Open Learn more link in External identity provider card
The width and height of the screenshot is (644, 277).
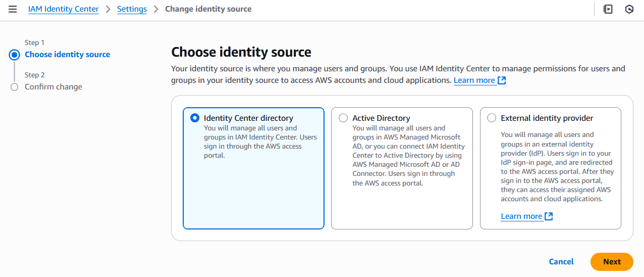pos(521,216)
